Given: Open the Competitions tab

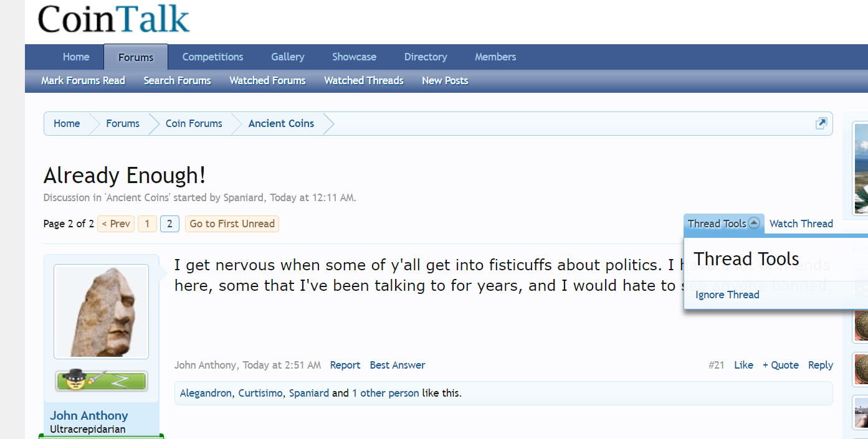Looking at the screenshot, I should (212, 57).
